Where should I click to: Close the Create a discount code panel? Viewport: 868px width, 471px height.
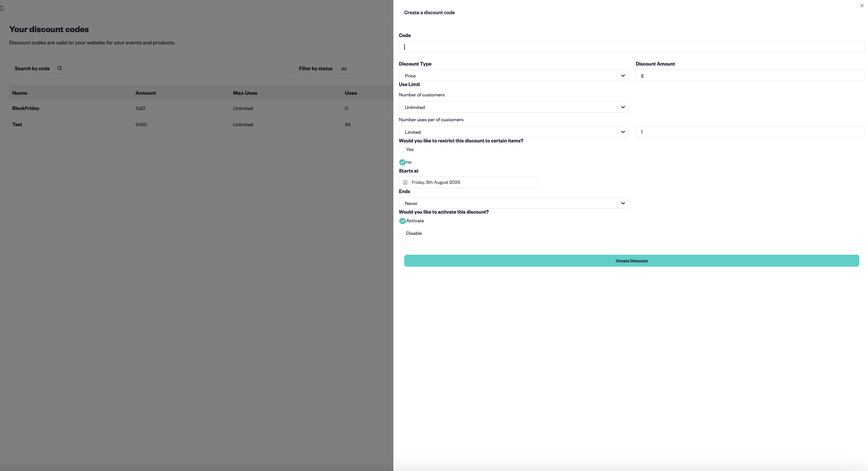point(862,6)
